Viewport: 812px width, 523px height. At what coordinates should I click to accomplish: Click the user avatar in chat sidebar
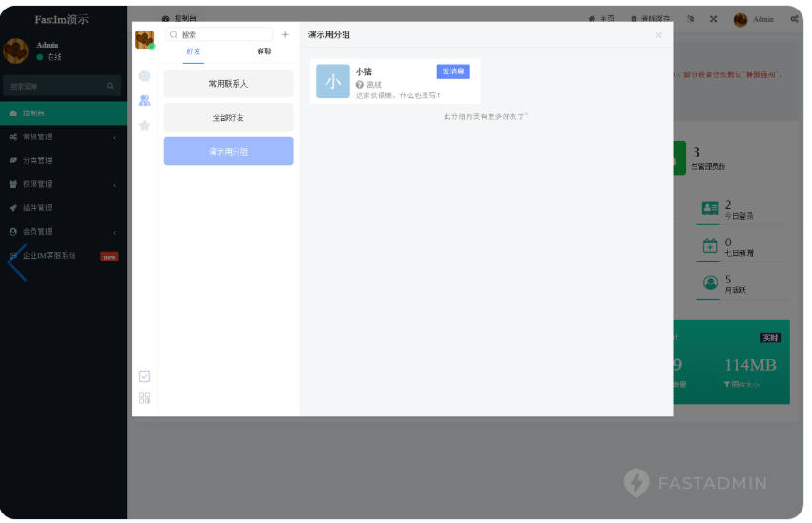144,39
